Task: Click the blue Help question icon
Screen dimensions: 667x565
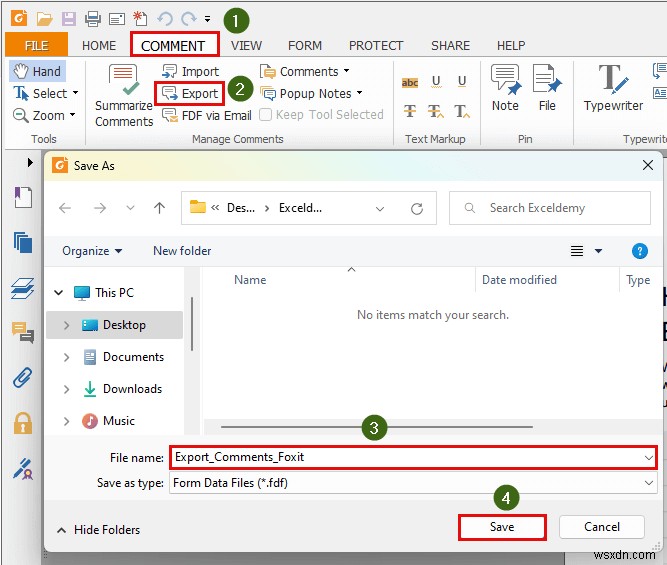Action: 639,251
